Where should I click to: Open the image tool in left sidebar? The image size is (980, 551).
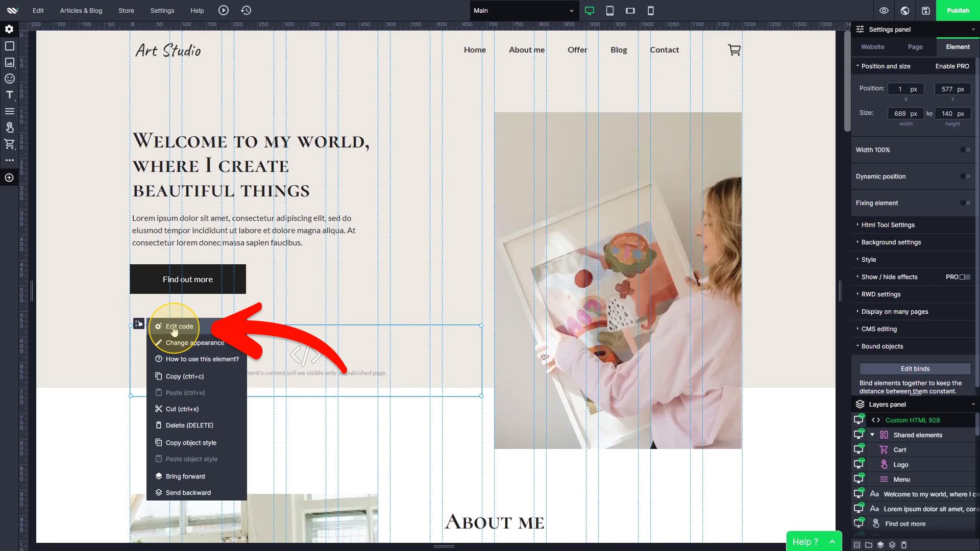9,62
